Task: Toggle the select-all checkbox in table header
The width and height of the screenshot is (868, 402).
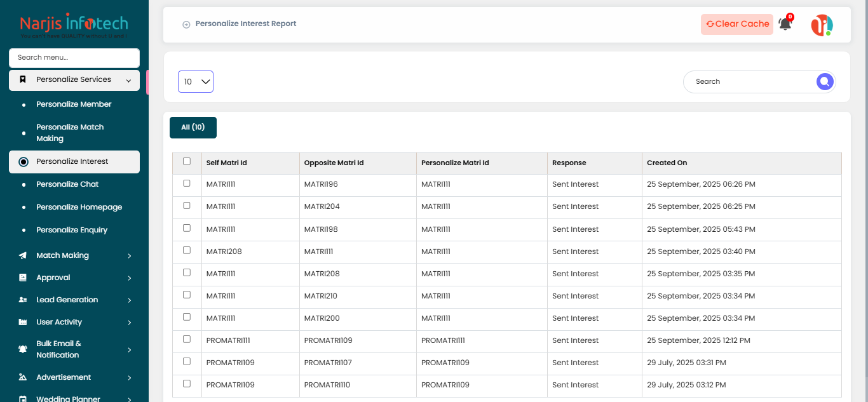Action: [187, 161]
